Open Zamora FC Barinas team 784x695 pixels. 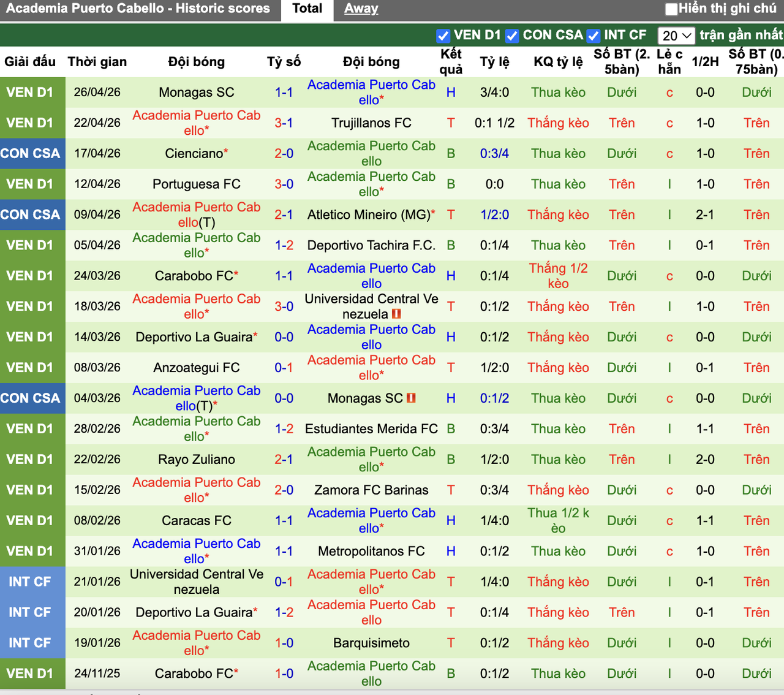(371, 490)
